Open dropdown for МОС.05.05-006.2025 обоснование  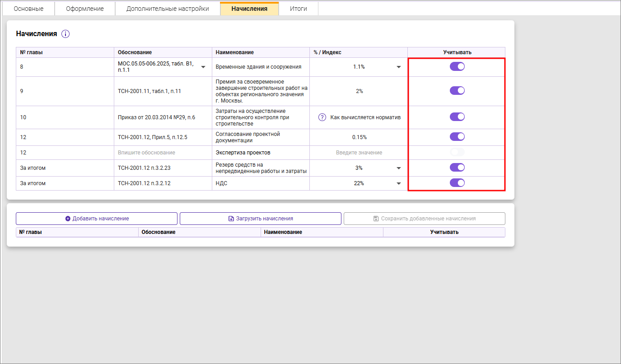(203, 67)
